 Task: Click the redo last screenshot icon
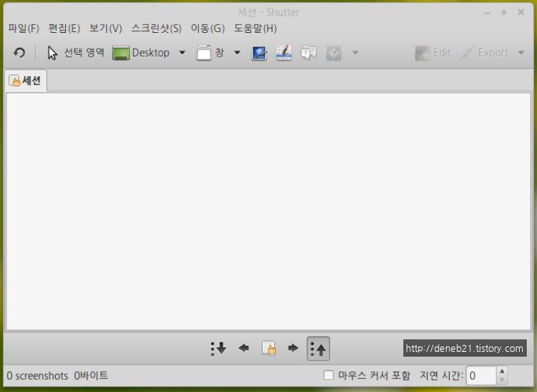click(x=19, y=53)
